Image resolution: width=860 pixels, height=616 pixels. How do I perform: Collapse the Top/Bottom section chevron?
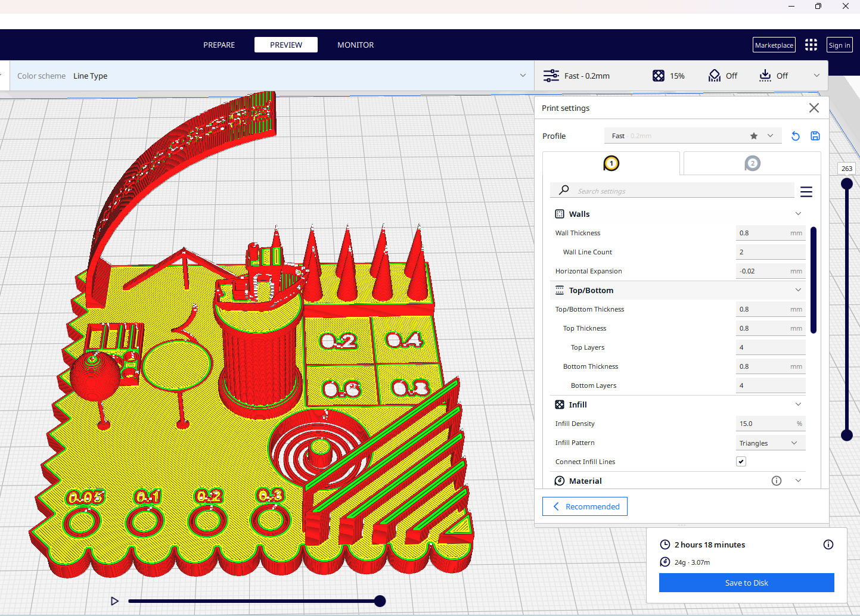point(799,290)
